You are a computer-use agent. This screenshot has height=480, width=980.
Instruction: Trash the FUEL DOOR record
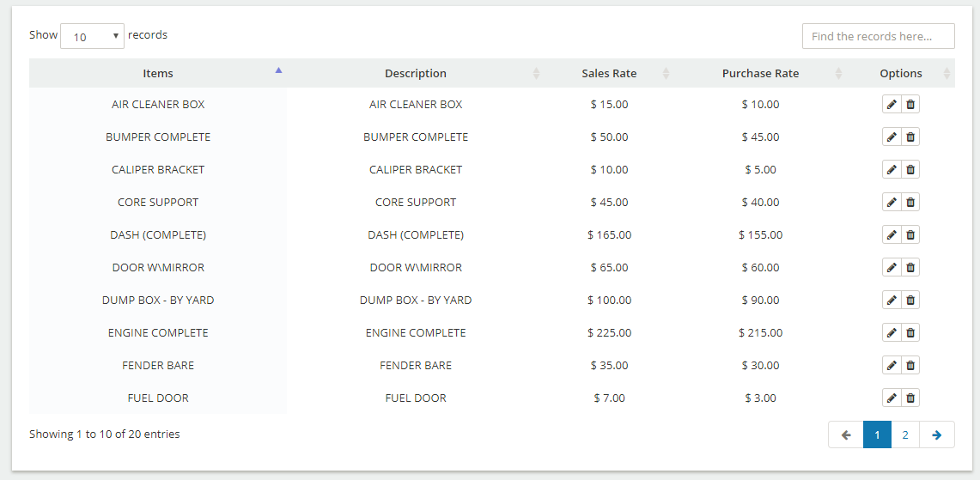point(910,398)
